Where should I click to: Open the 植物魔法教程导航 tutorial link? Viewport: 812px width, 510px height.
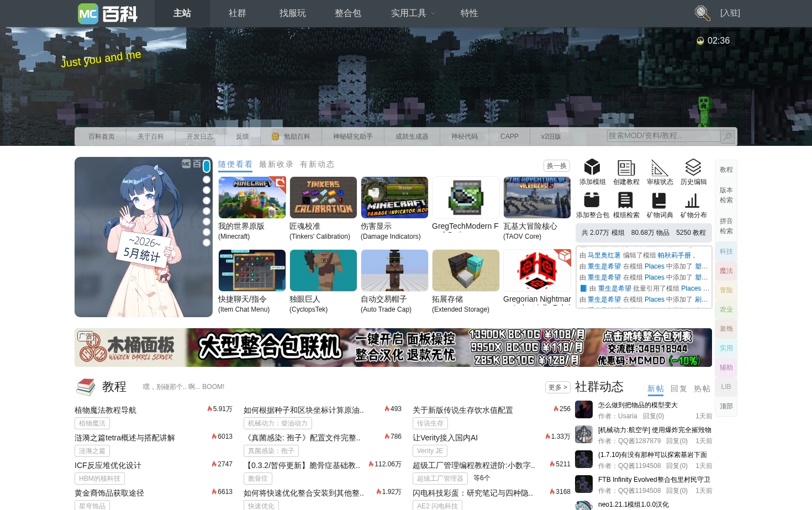coord(106,410)
